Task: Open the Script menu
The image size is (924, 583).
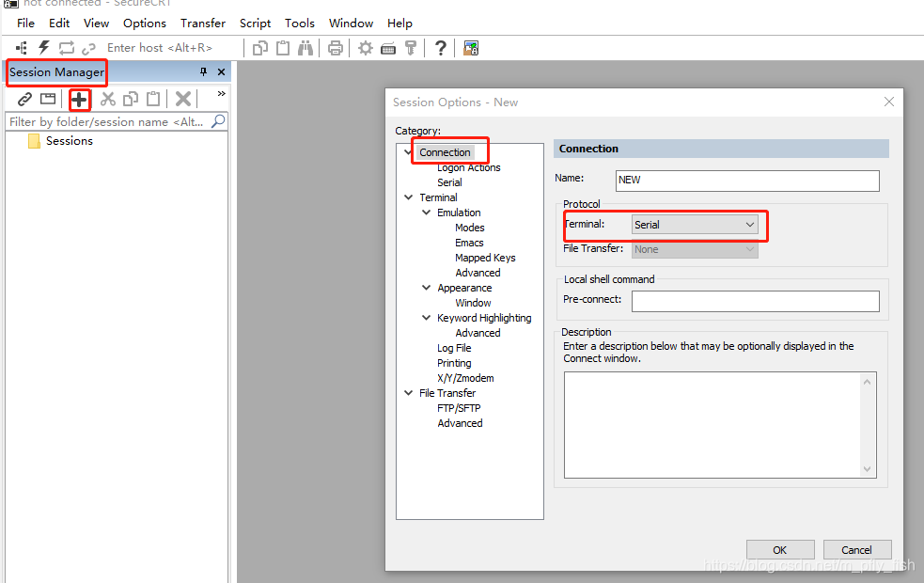Action: (x=255, y=24)
